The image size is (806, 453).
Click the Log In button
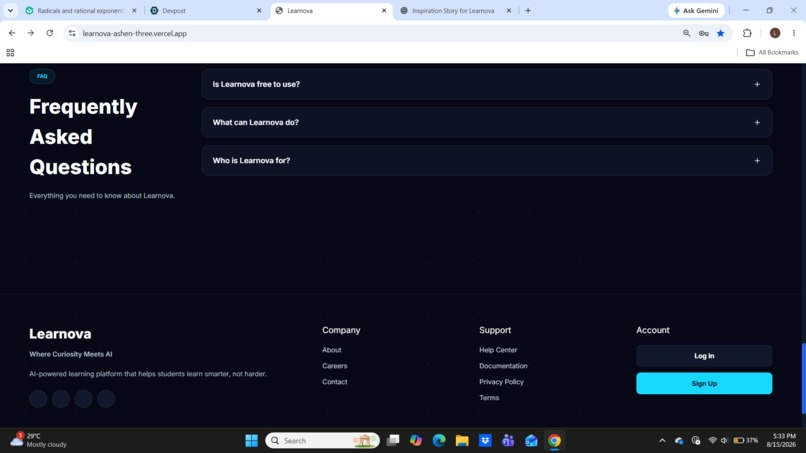704,355
